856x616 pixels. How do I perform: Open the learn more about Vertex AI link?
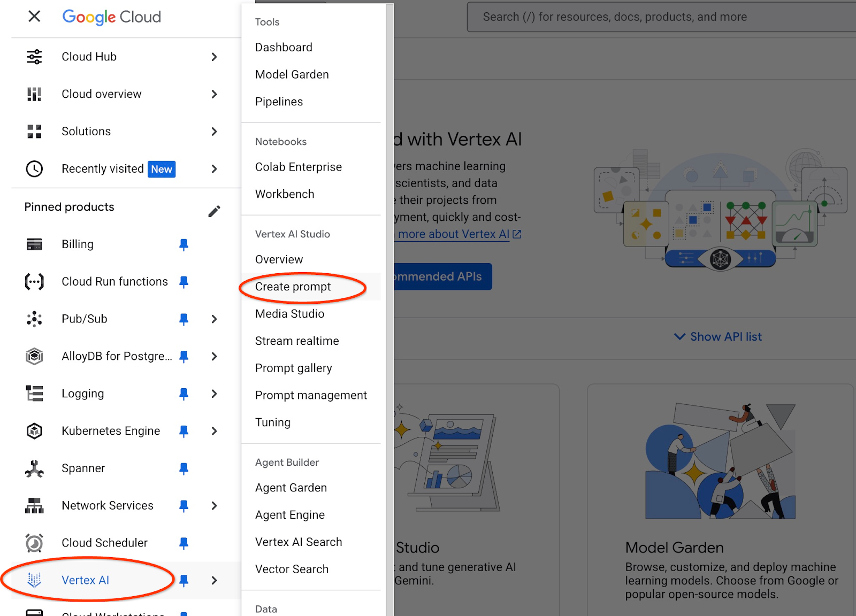[458, 234]
